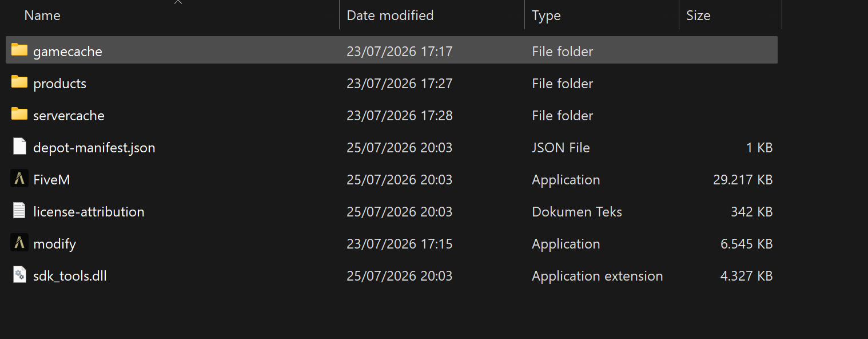Screen dimensions: 868x339
Task: Select the license-attribution file name
Action: (89, 212)
